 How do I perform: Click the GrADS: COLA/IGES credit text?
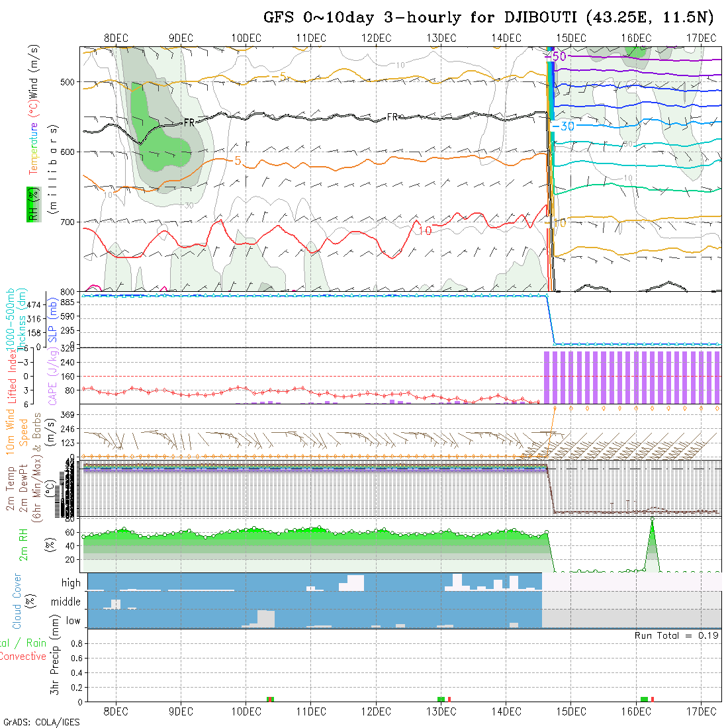tap(41, 721)
